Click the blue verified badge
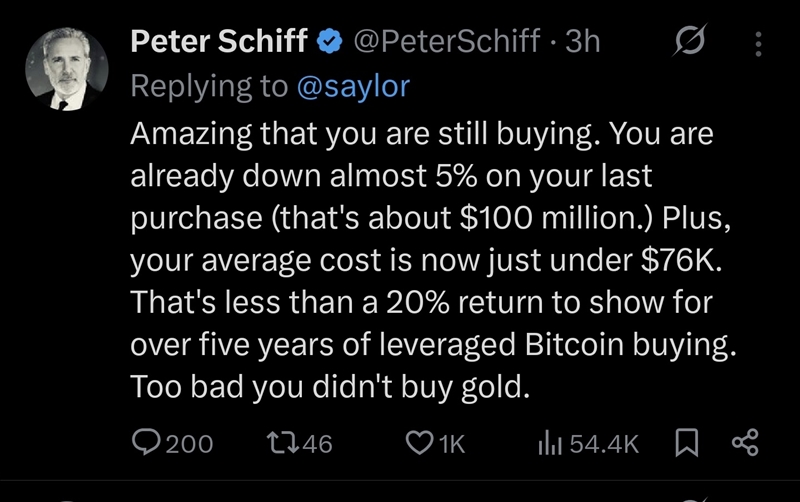800x502 pixels. (330, 43)
